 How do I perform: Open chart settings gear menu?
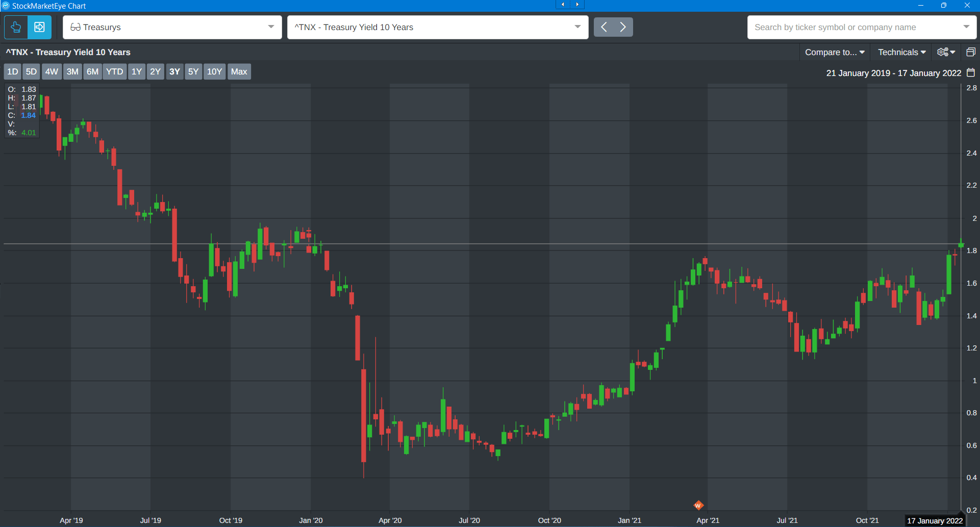tap(946, 52)
